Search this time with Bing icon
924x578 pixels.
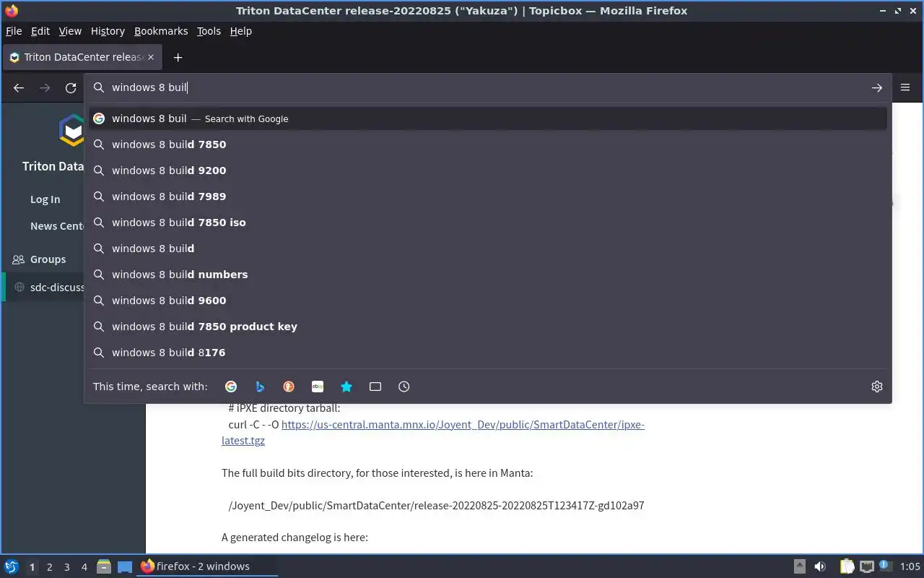(x=260, y=387)
